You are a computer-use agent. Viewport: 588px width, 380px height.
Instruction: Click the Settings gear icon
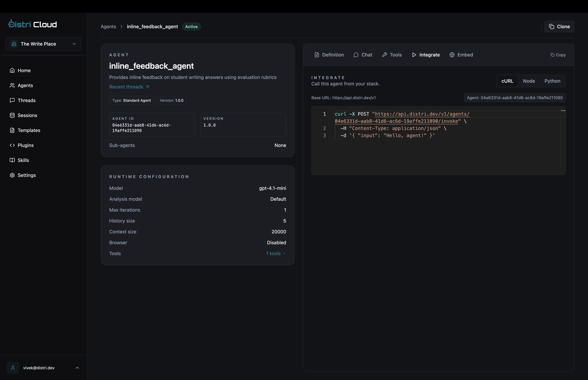coord(12,175)
